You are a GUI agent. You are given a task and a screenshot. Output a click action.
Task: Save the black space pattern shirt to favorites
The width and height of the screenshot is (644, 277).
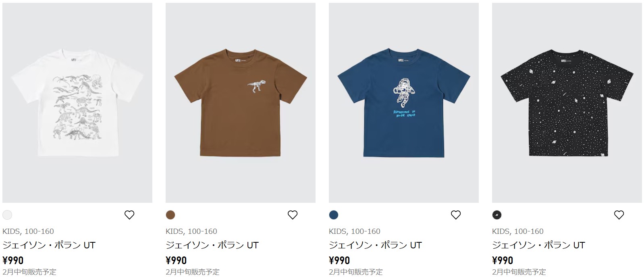(x=619, y=215)
